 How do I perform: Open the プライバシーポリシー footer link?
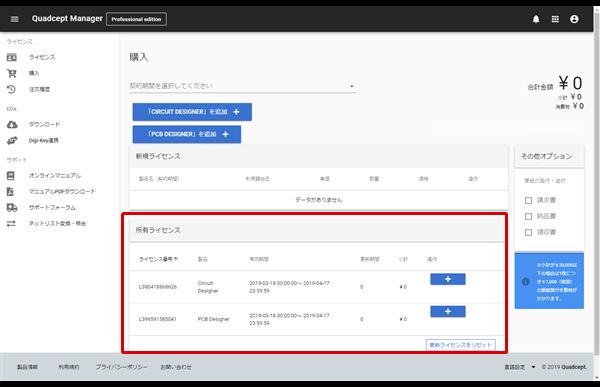[x=121, y=367]
